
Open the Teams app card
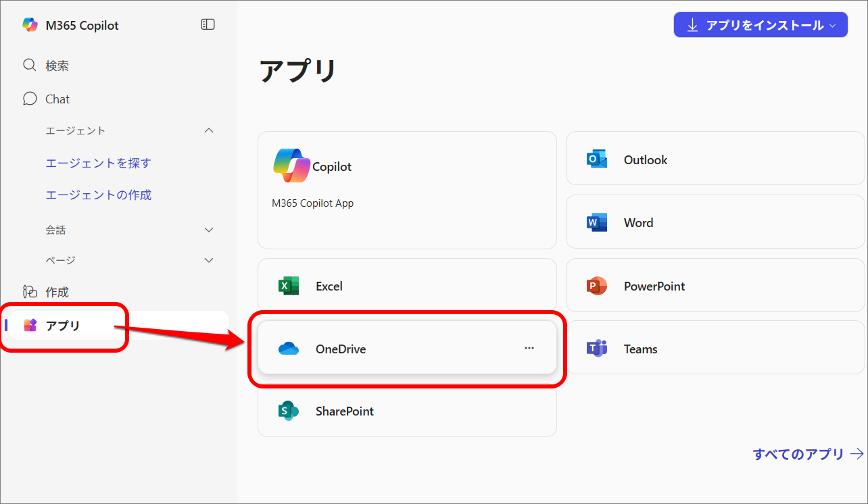tap(716, 349)
